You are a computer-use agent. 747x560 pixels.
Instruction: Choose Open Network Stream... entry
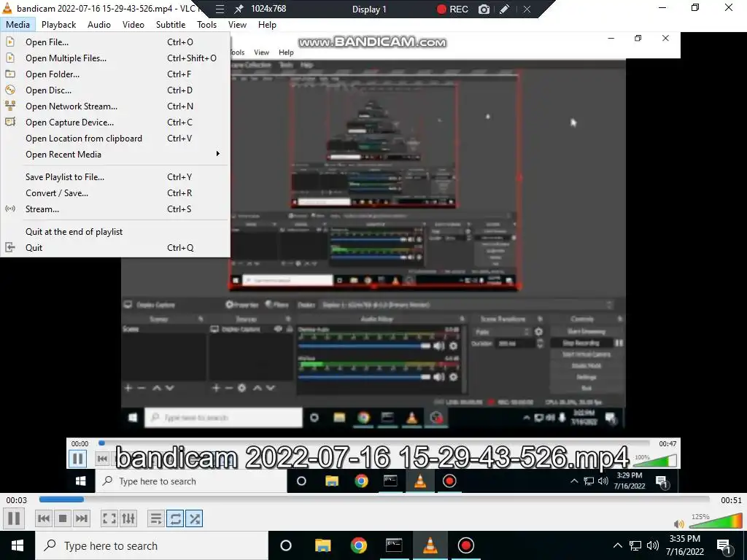tap(115, 106)
